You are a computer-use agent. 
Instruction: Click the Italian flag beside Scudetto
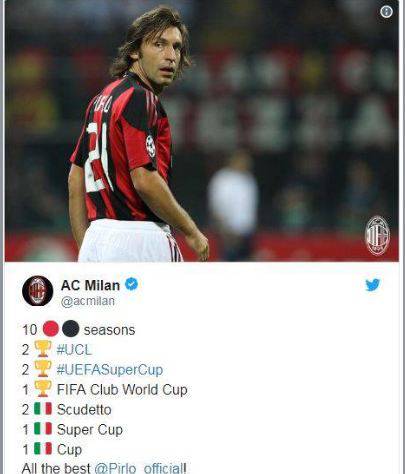(x=43, y=409)
